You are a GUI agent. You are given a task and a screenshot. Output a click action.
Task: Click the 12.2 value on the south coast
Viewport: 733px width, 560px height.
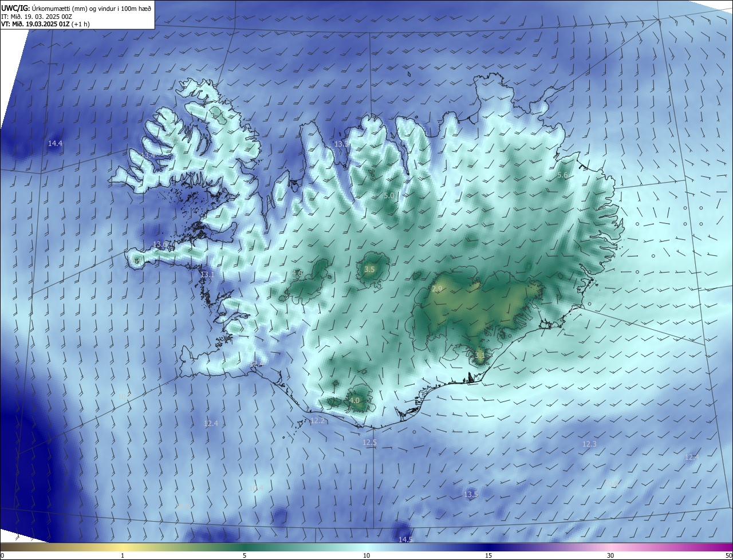(x=317, y=421)
